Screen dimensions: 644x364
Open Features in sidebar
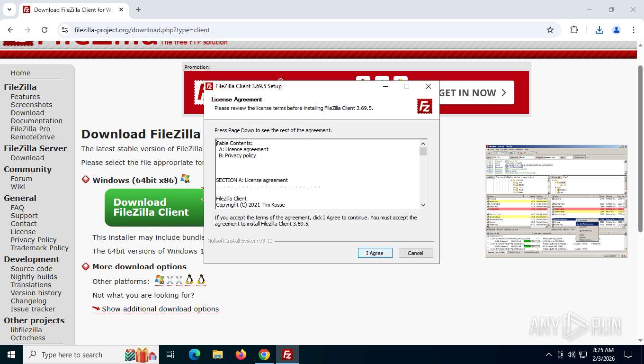pyautogui.click(x=25, y=97)
